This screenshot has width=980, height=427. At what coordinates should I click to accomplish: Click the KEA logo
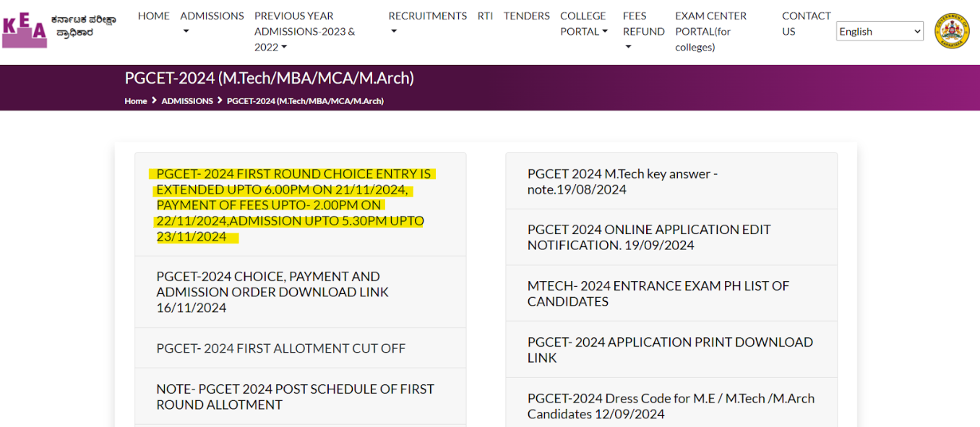pos(25,31)
